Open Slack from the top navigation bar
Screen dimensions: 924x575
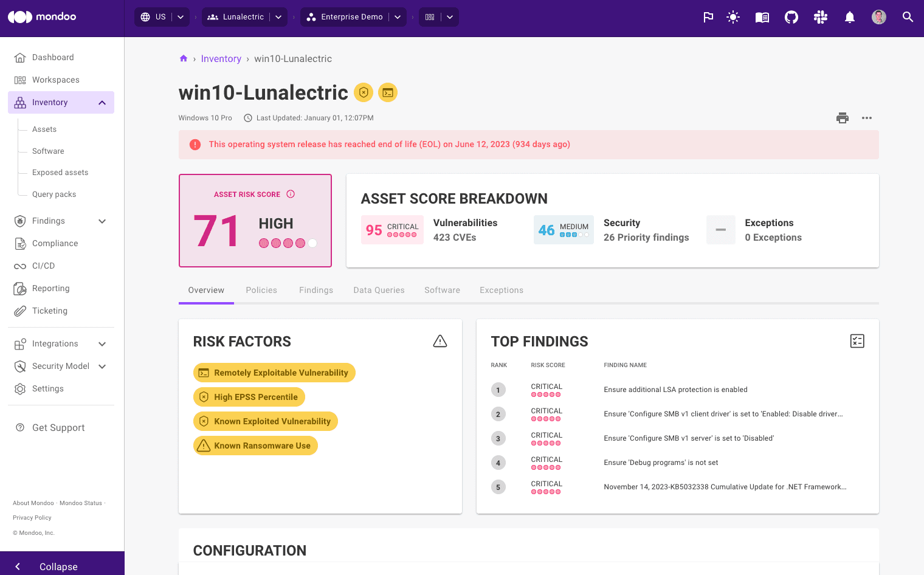click(x=820, y=17)
